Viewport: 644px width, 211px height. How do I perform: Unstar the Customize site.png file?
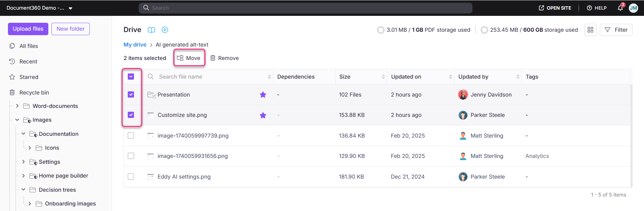[263, 115]
